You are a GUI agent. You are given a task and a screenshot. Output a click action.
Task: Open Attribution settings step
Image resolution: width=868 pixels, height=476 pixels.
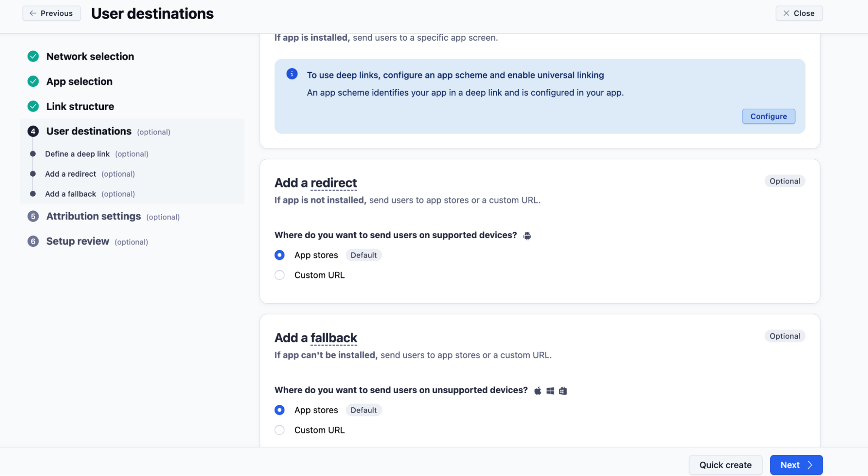pyautogui.click(x=93, y=216)
